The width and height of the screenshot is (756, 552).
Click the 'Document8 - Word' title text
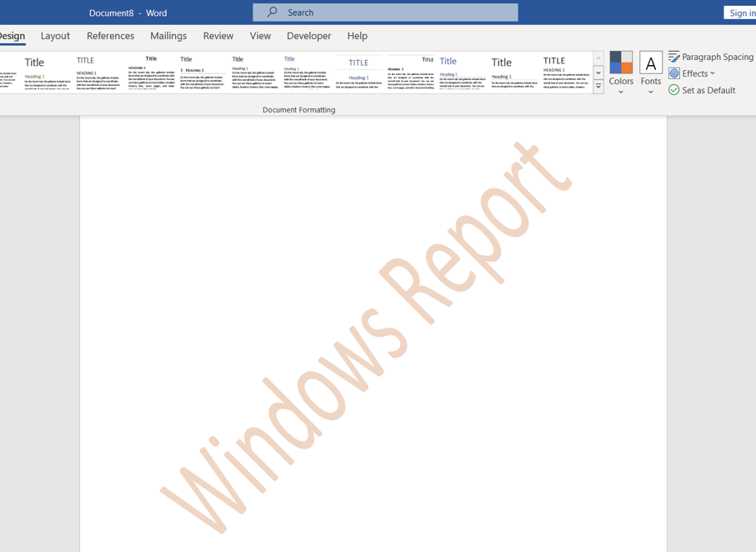(128, 13)
